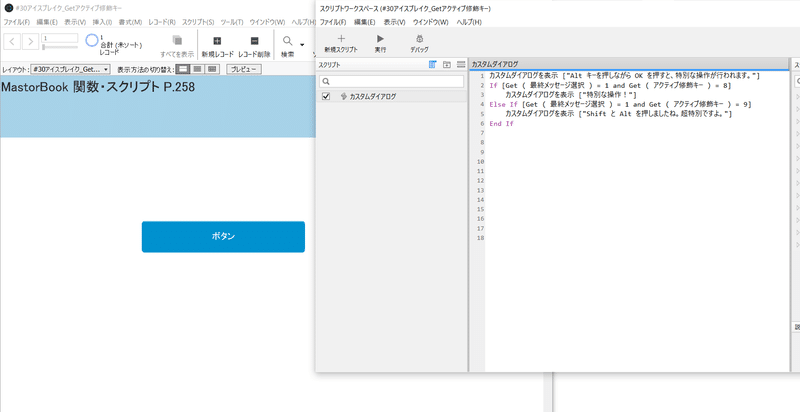Click the レコード削除 toolbar icon
This screenshot has height=412, width=800.
pyautogui.click(x=255, y=41)
